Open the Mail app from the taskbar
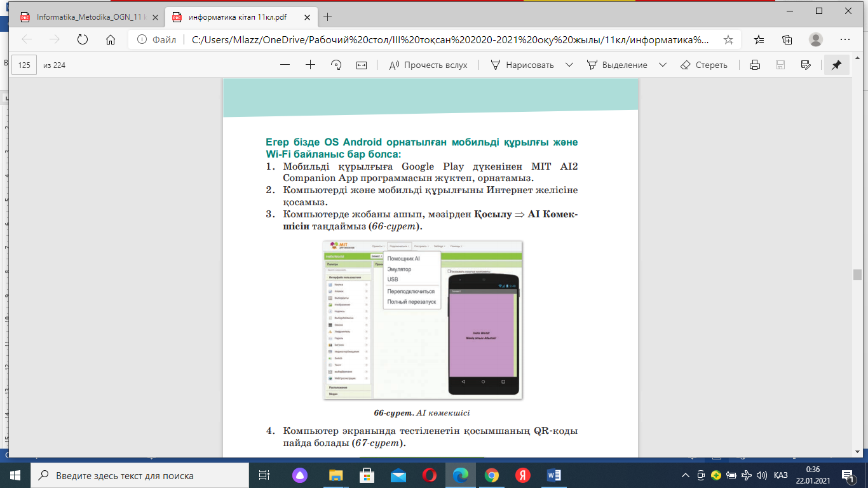The height and width of the screenshot is (488, 868). pos(398,475)
